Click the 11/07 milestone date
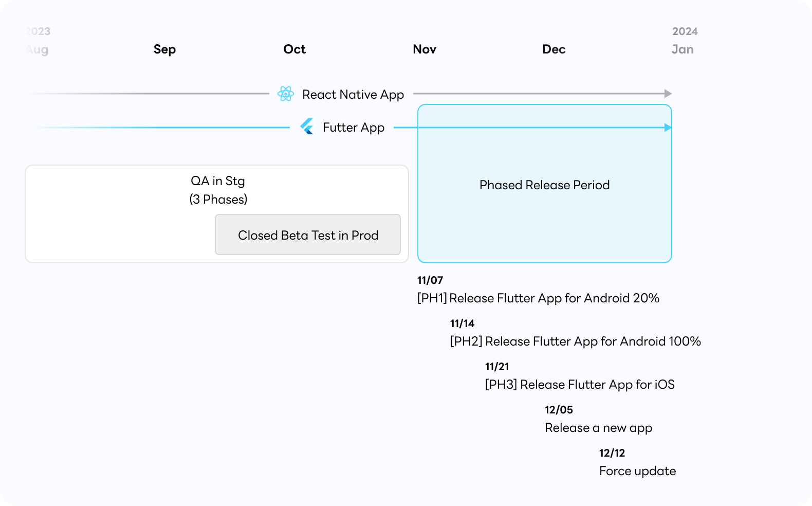This screenshot has width=812, height=506. pyautogui.click(x=430, y=280)
